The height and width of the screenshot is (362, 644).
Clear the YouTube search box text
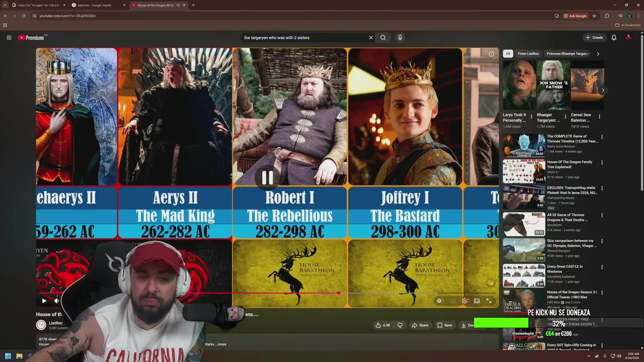point(371,38)
